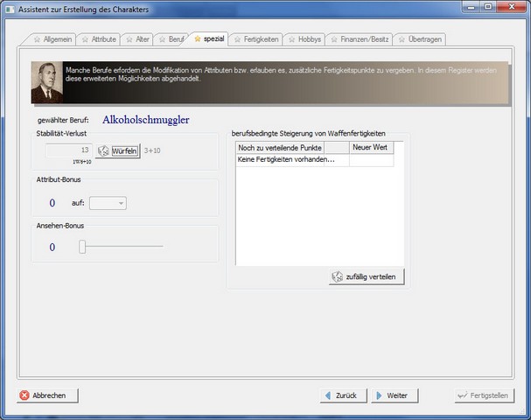Click the 'Noch zu verteilende Punkte' column header
Screen dimensions: 531x420
click(x=280, y=148)
